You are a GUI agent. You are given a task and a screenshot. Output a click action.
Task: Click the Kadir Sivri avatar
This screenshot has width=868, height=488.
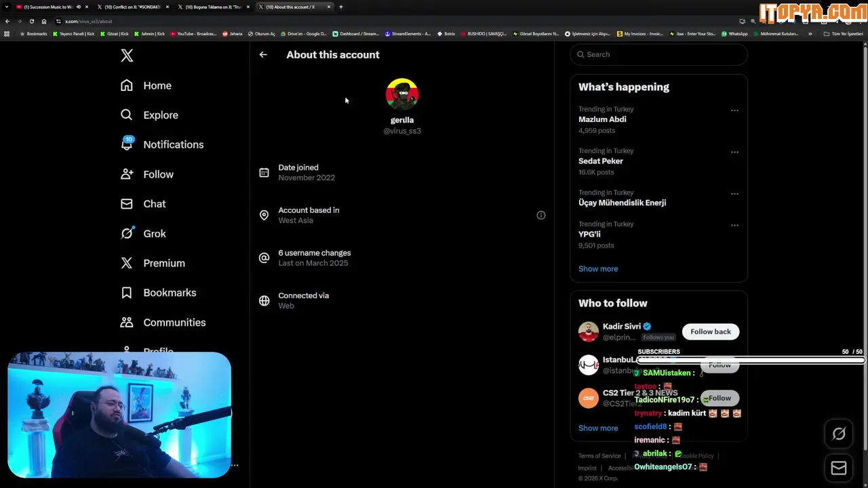(589, 331)
